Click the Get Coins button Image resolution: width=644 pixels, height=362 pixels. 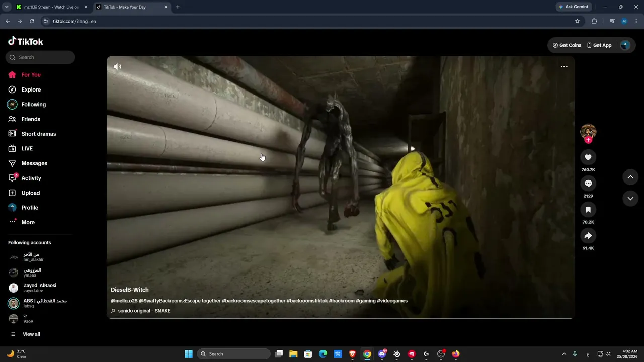point(567,45)
